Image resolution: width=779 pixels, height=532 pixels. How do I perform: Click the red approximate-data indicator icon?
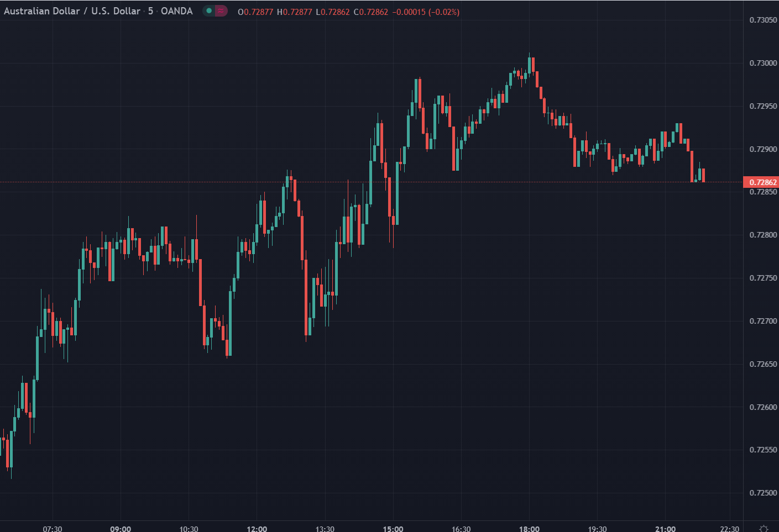coord(221,11)
